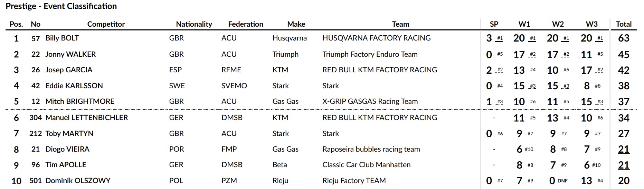Click the Pos. column header
Viewport: 644px width, 189px height.
coord(16,24)
